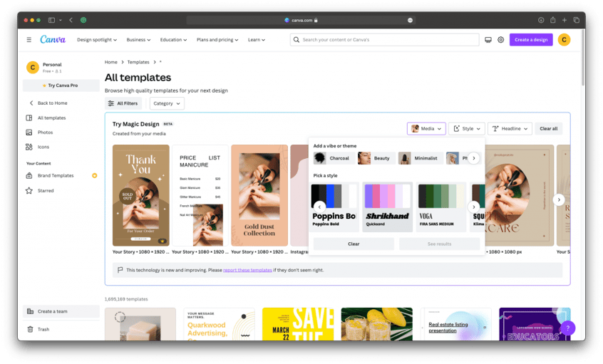Click See results button
This screenshot has width=603, height=364.
click(439, 244)
